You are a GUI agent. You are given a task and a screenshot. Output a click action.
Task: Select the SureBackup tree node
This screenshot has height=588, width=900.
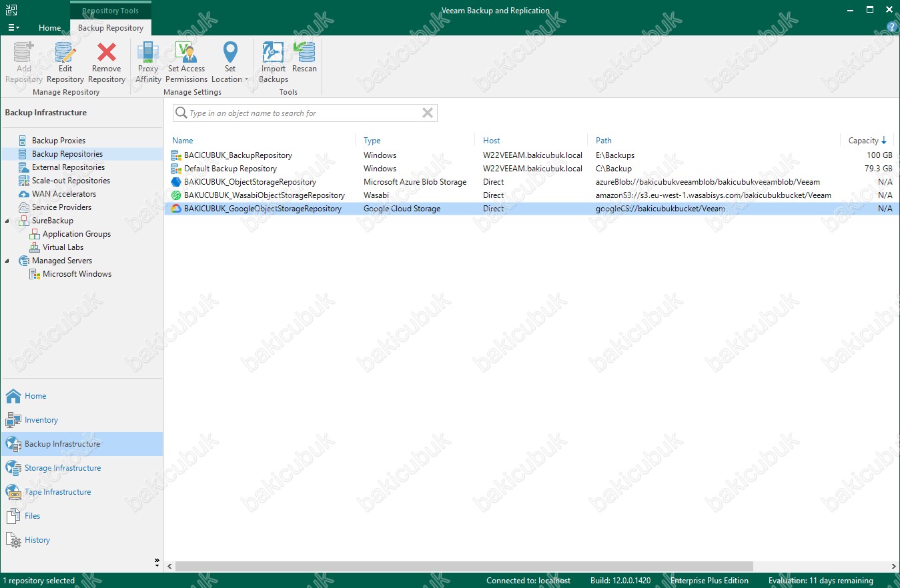tap(53, 221)
